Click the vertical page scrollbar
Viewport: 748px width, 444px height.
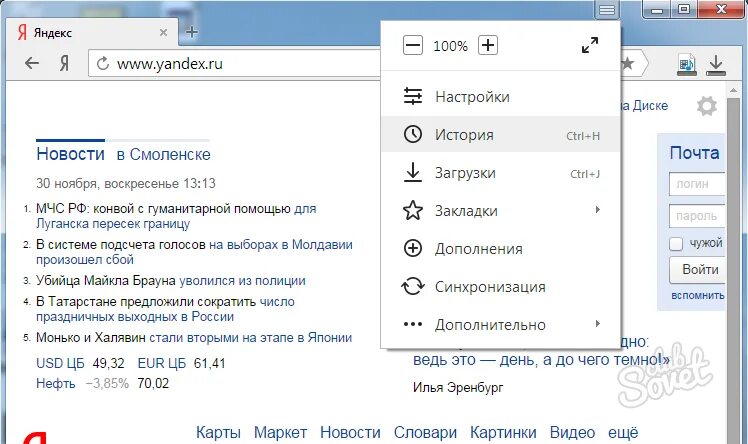[733, 269]
